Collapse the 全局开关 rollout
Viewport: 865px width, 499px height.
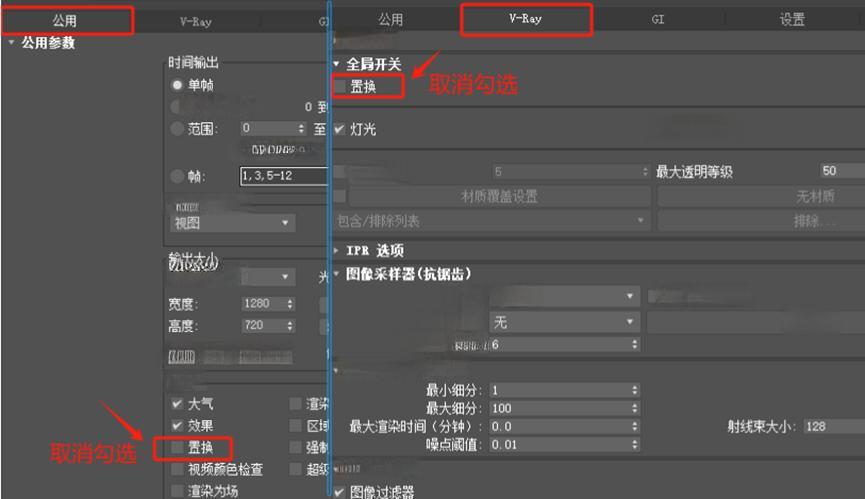tap(337, 64)
